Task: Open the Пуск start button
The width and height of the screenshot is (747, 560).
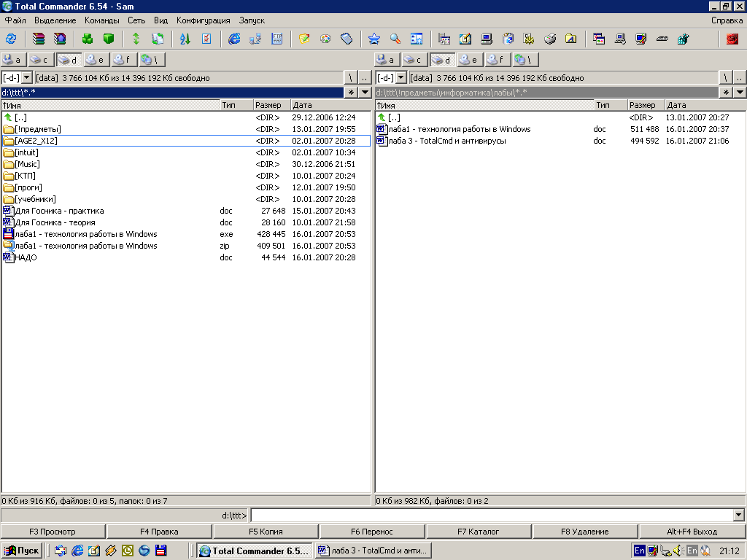Action: click(21, 551)
